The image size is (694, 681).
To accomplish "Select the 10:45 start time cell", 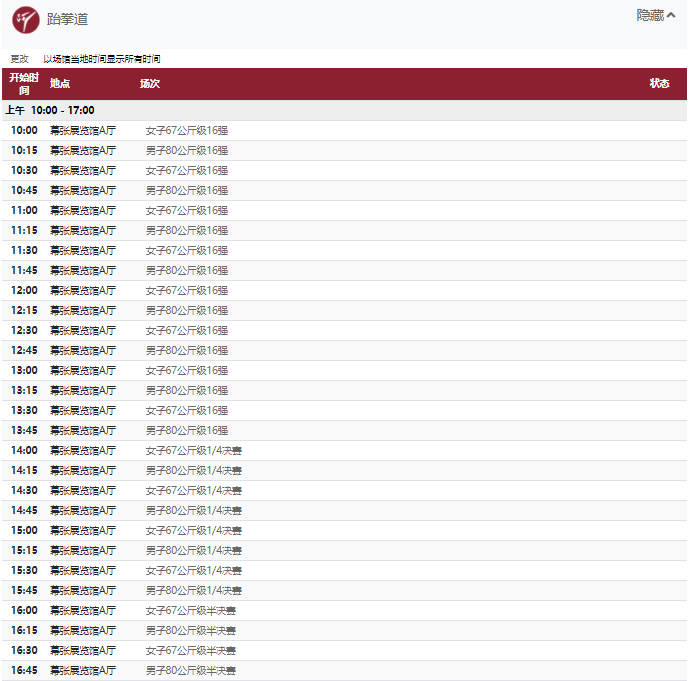I will (24, 190).
